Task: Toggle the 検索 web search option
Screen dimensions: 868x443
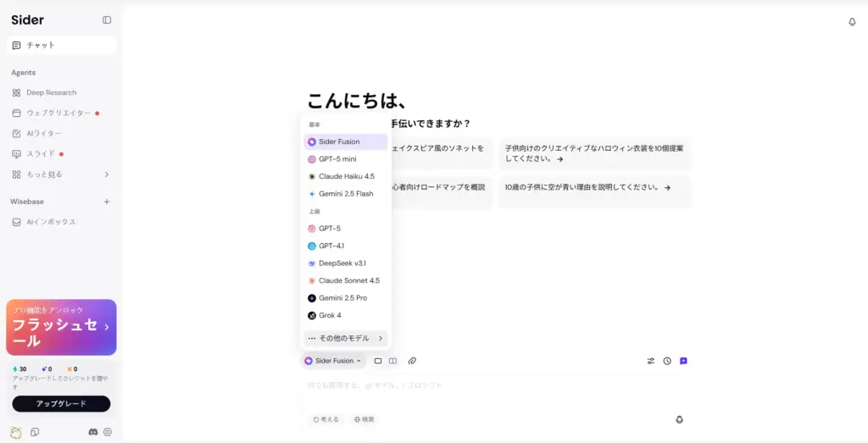Action: [x=364, y=420]
